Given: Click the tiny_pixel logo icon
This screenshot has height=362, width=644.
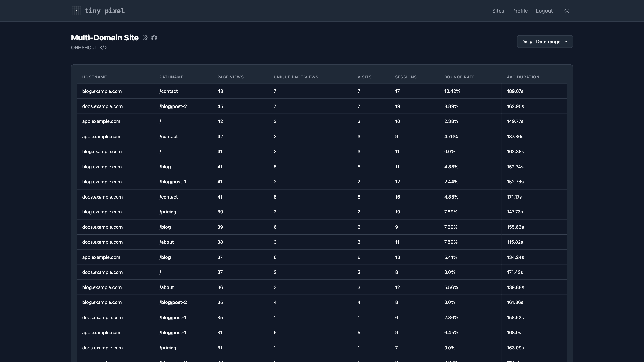Looking at the screenshot, I should click(x=76, y=11).
